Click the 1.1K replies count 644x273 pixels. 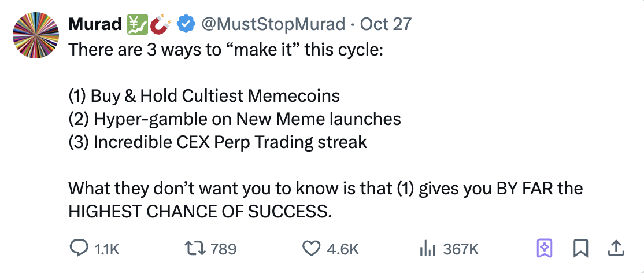105,249
